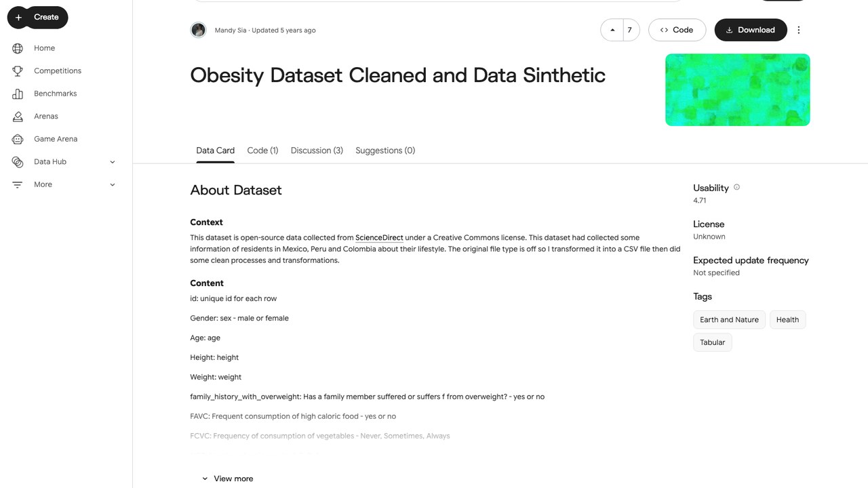Screen dimensions: 868x488
Task: Open the Suggestions (0) tab
Action: pyautogui.click(x=385, y=150)
